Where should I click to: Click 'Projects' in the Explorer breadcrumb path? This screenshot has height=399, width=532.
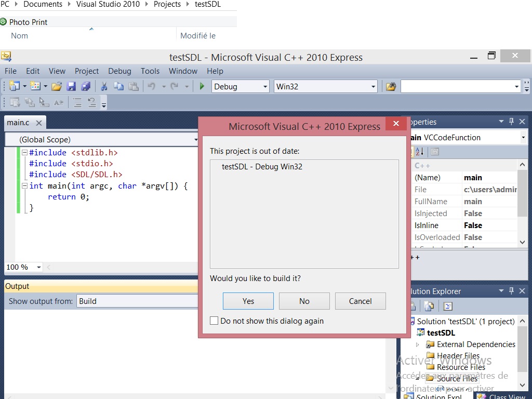[167, 4]
